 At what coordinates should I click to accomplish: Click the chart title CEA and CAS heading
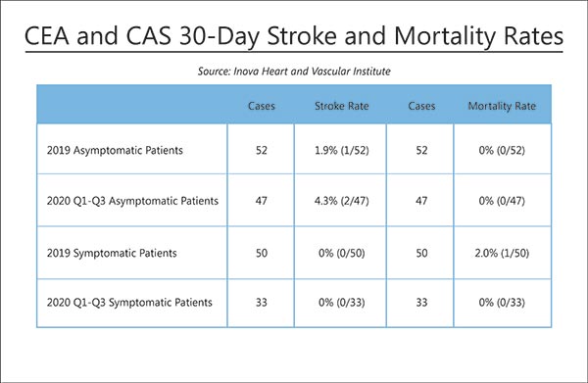(x=294, y=36)
